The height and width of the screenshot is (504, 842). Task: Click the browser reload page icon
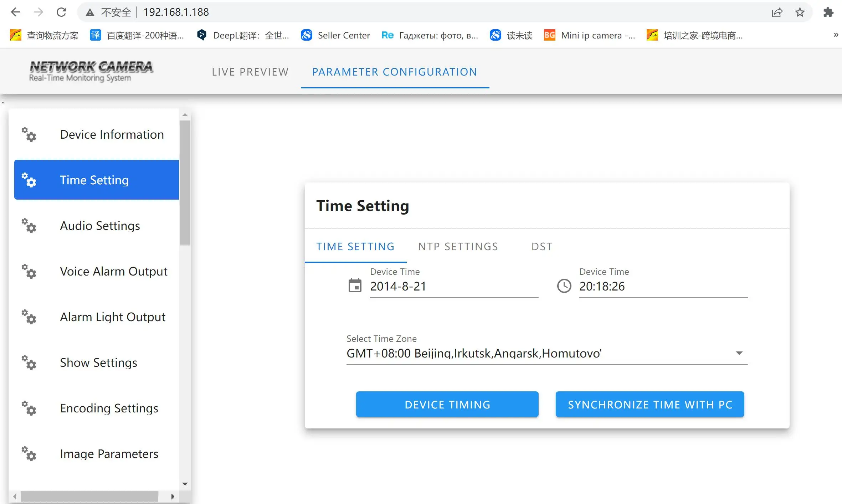click(x=61, y=12)
